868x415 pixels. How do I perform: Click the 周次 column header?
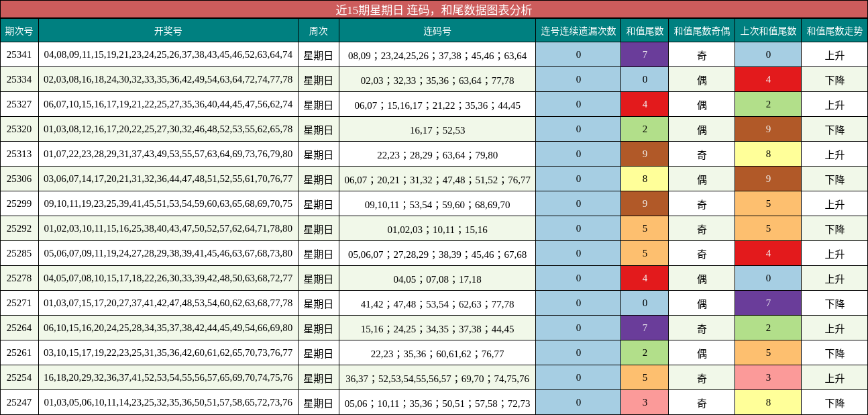(319, 30)
